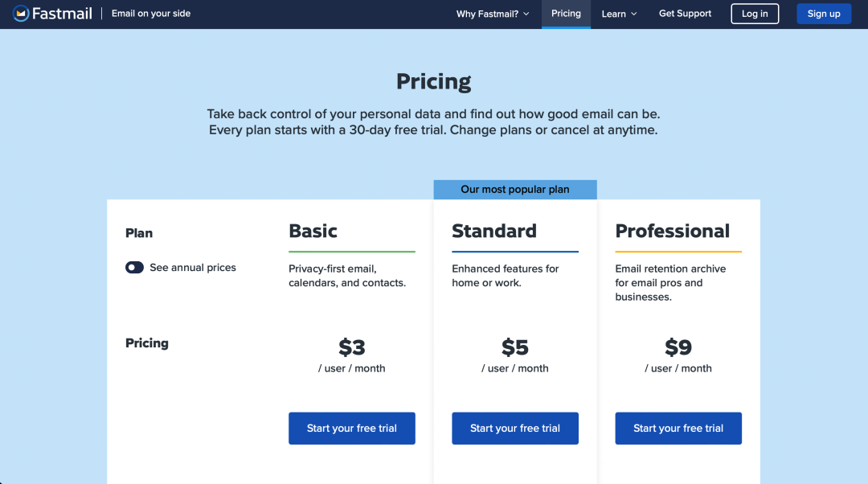Open the Learn dropdown menu
This screenshot has height=484, width=868.
619,14
